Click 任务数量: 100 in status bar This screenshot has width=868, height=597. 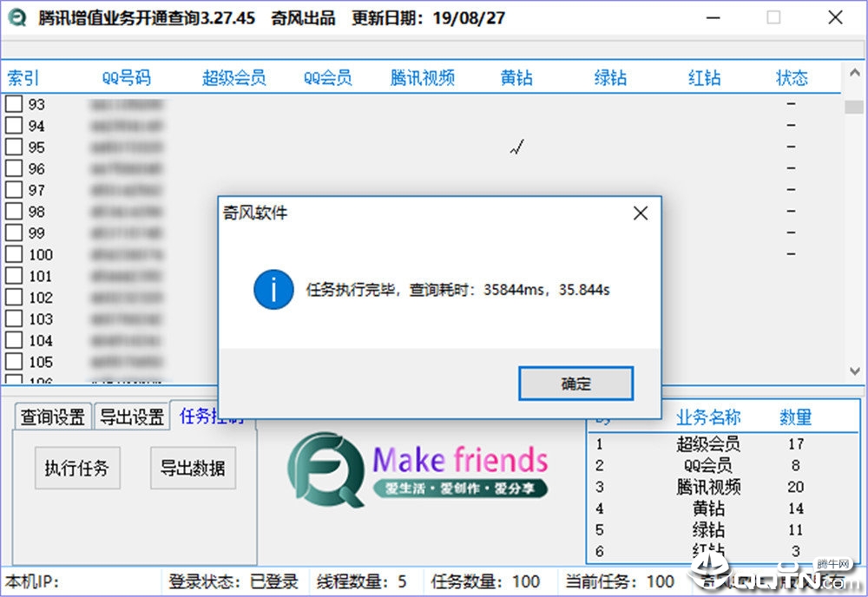[x=485, y=581]
